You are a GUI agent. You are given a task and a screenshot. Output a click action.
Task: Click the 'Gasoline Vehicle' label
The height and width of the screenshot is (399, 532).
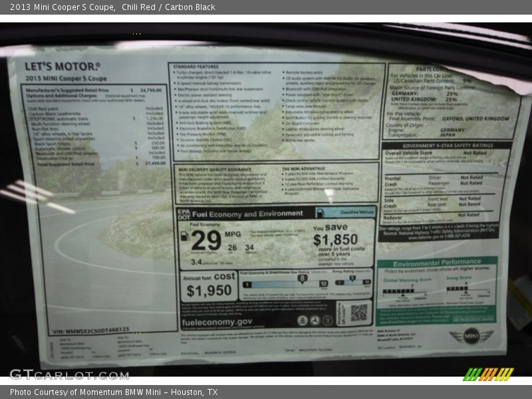click(x=356, y=212)
